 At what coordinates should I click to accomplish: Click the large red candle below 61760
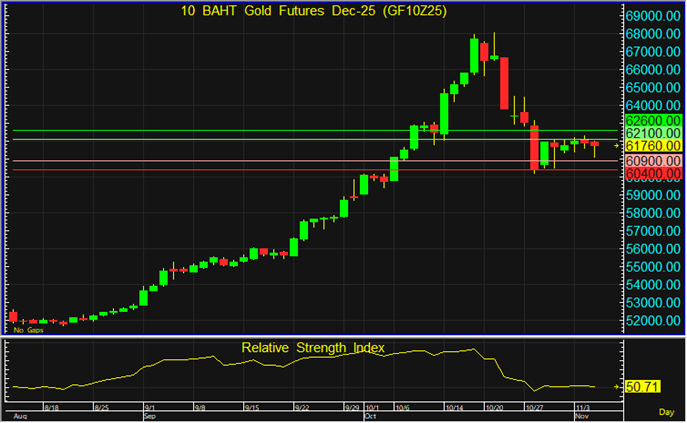click(x=535, y=147)
